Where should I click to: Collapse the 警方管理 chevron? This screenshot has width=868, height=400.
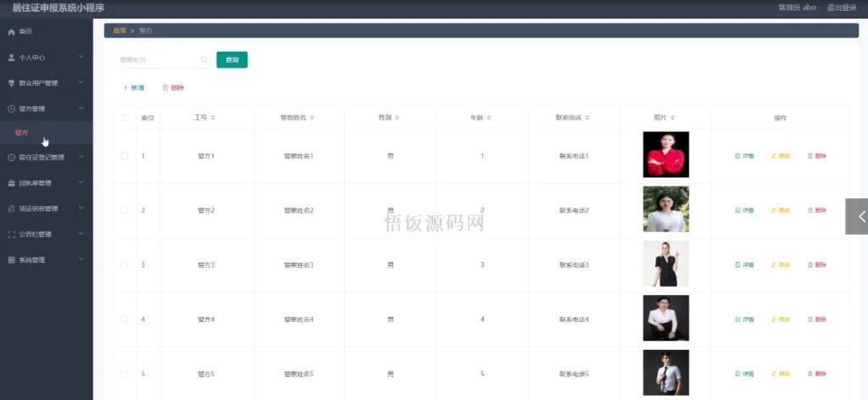[x=81, y=108]
